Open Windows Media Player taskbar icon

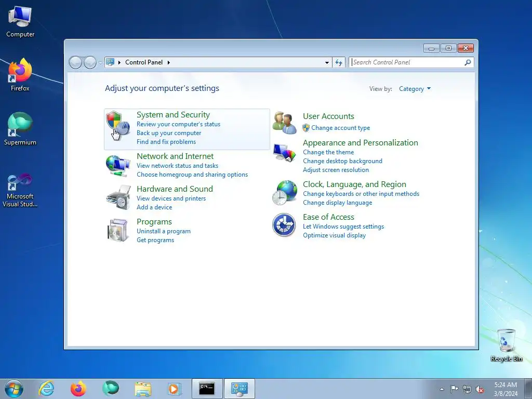pyautogui.click(x=175, y=389)
